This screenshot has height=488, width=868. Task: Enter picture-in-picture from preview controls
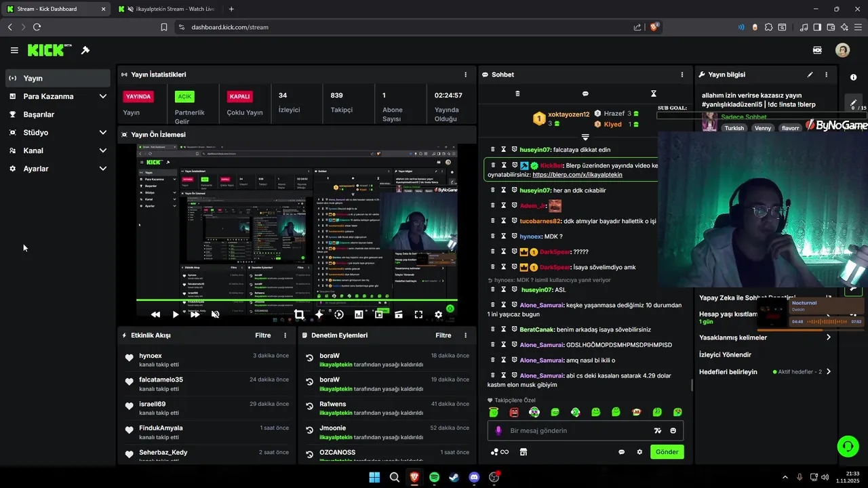coord(378,314)
